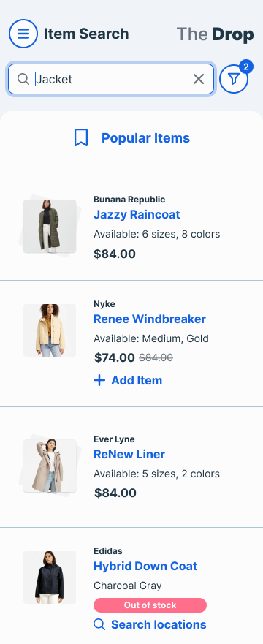
Task: Clear the search field with X
Action: pyautogui.click(x=199, y=79)
